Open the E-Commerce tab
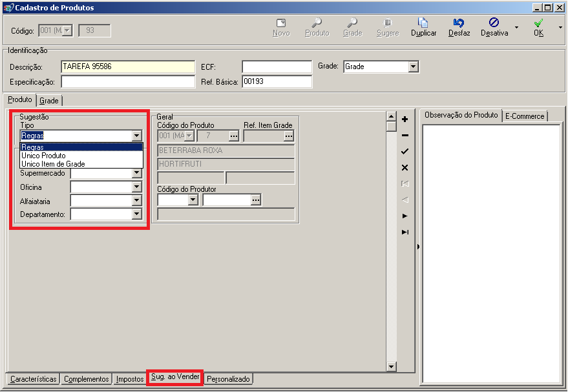 525,116
